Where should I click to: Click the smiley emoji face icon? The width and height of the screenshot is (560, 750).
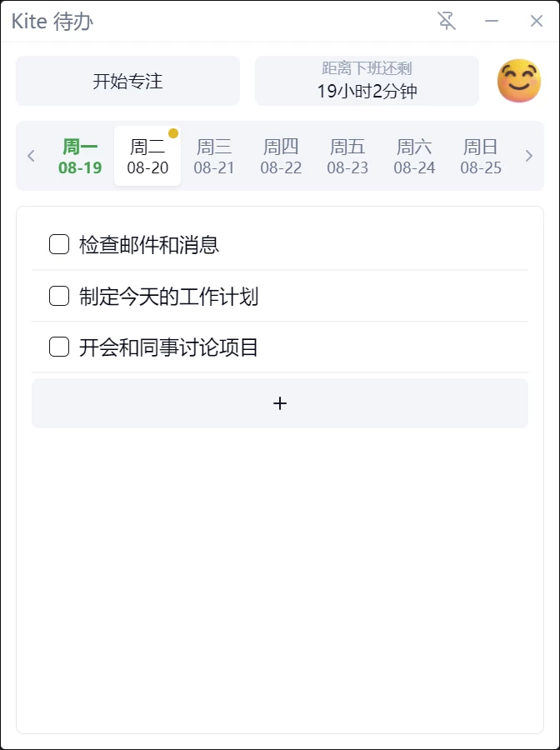[x=518, y=80]
